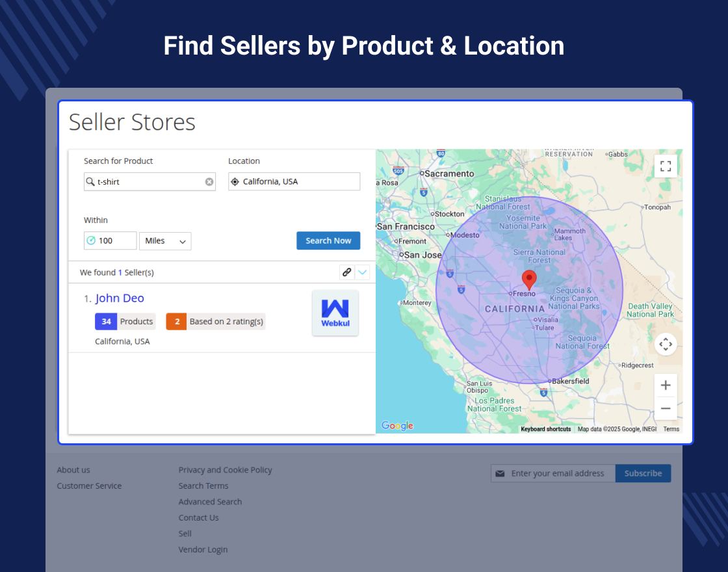The image size is (728, 572).
Task: Open About us footer link
Action: 73,470
